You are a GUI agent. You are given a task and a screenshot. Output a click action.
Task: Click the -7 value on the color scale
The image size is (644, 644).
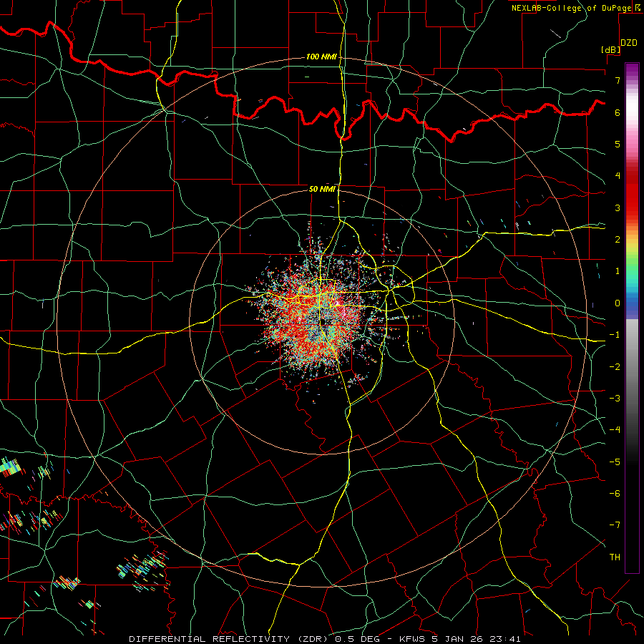(x=615, y=525)
